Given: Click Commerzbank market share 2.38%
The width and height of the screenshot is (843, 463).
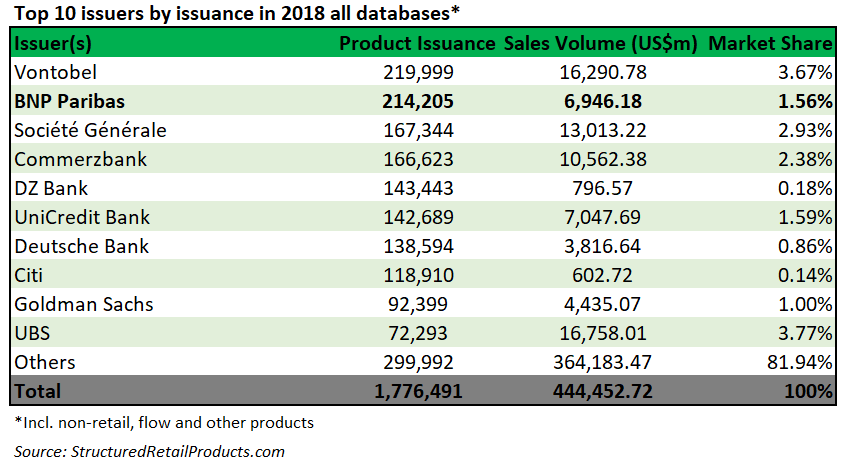Looking at the screenshot, I should (x=805, y=160).
